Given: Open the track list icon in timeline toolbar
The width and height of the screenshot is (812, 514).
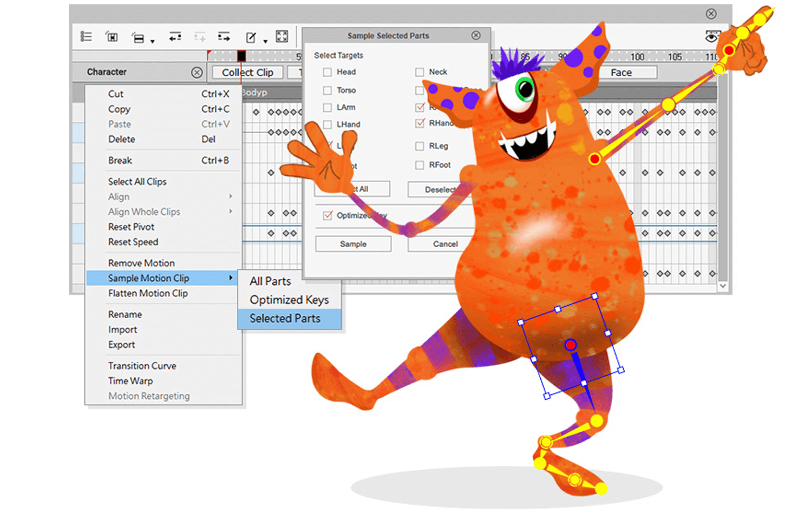Looking at the screenshot, I should tap(86, 37).
